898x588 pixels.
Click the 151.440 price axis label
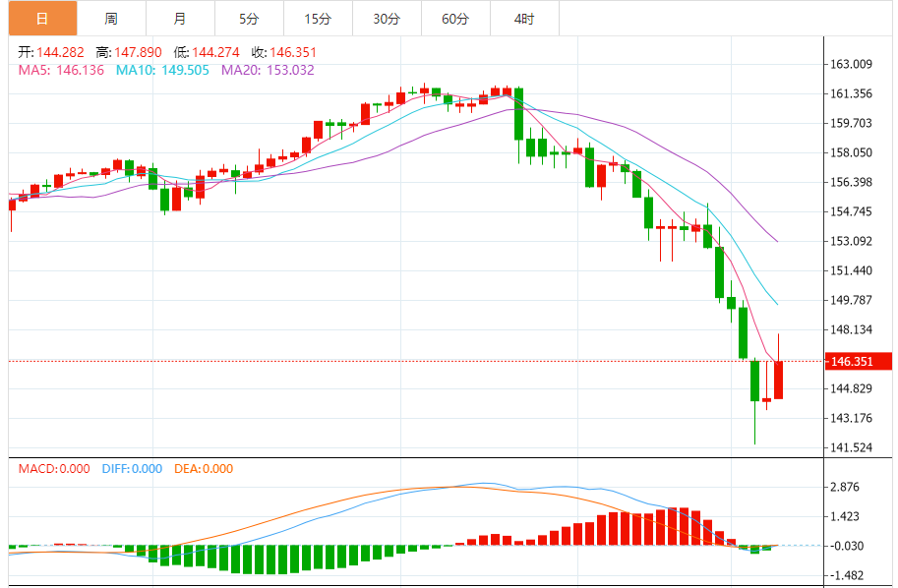pos(852,270)
